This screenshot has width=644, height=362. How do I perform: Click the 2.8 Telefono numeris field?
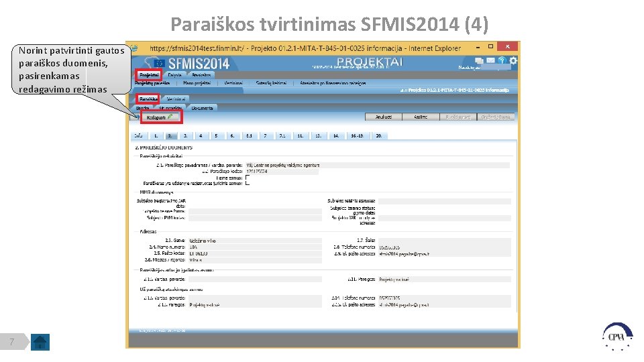pyautogui.click(x=444, y=247)
